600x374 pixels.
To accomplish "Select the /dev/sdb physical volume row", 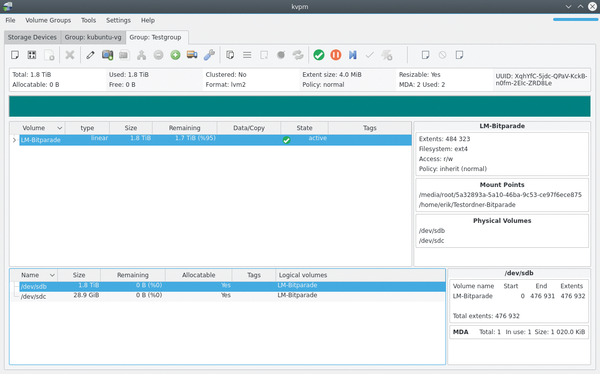I will tap(232, 286).
